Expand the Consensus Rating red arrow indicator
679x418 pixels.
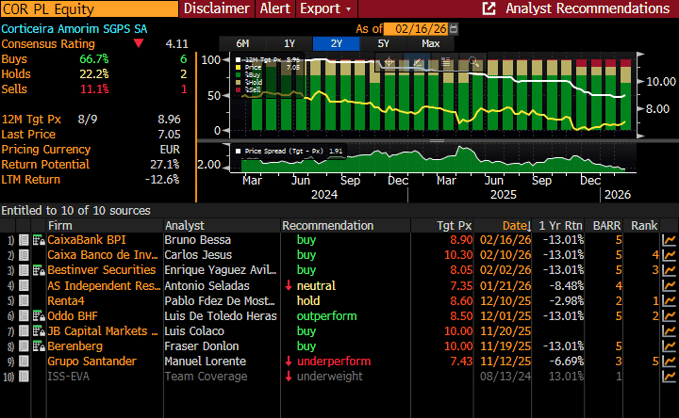tap(138, 44)
